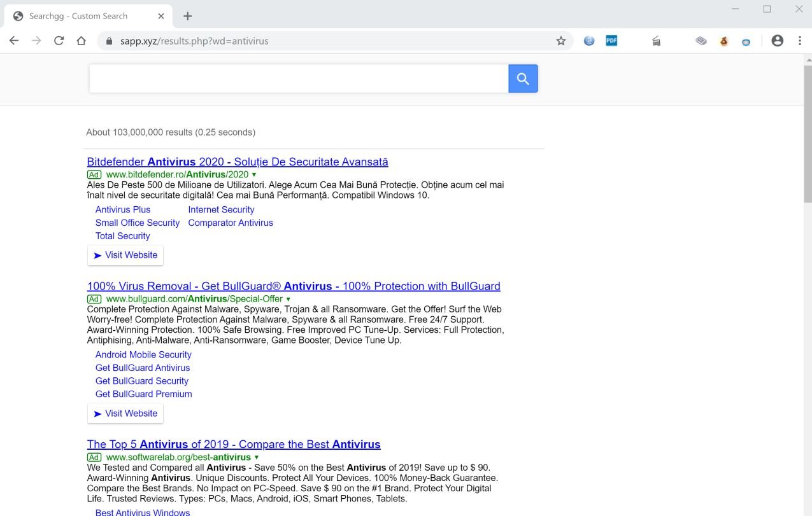Screen dimensions: 812x516
Task: Open the orange flame extension icon
Action: 723,41
